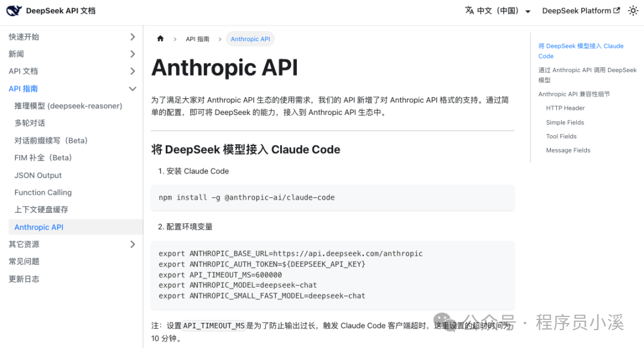Expand the 其它资源 section chevron
The image size is (644, 348).
coord(132,244)
